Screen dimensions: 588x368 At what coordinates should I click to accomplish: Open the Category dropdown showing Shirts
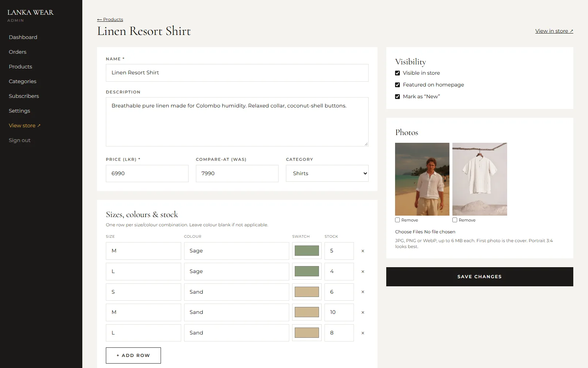(x=327, y=173)
